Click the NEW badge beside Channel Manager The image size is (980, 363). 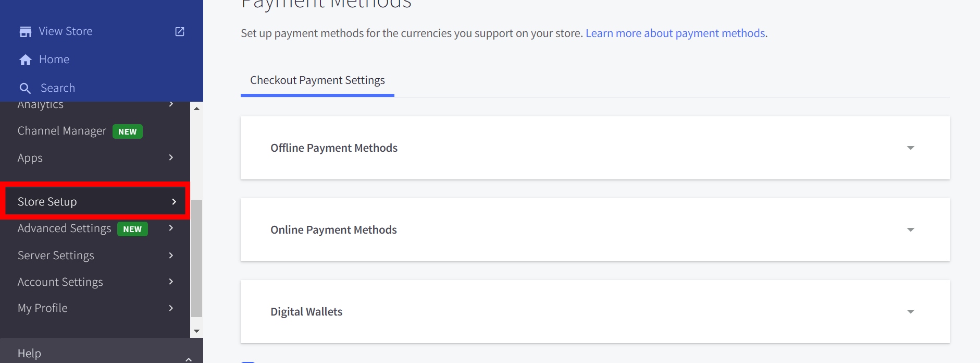pyautogui.click(x=127, y=131)
